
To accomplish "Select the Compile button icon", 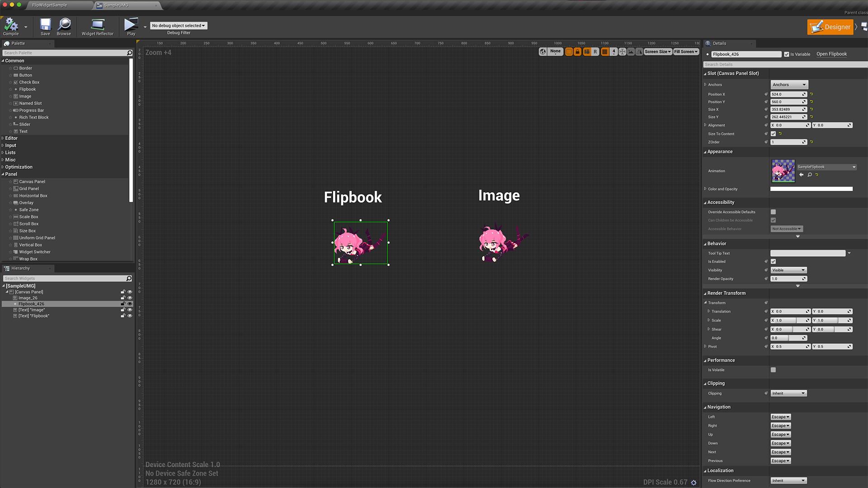I will coord(10,24).
